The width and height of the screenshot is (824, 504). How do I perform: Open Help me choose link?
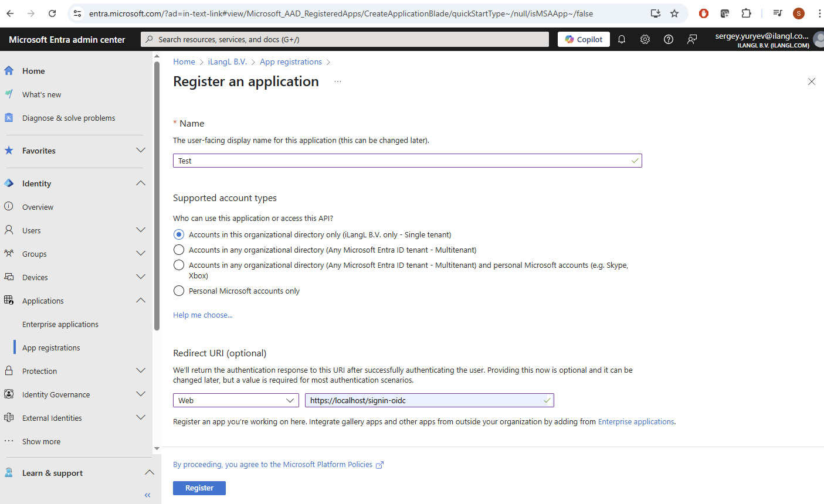203,315
